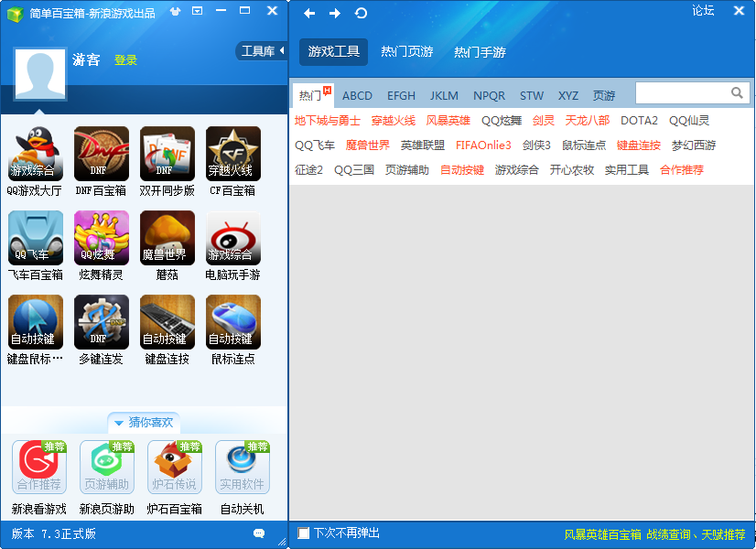Screen dimensions: 756x549
Task: Open 开心农牧 category link
Action: click(572, 169)
